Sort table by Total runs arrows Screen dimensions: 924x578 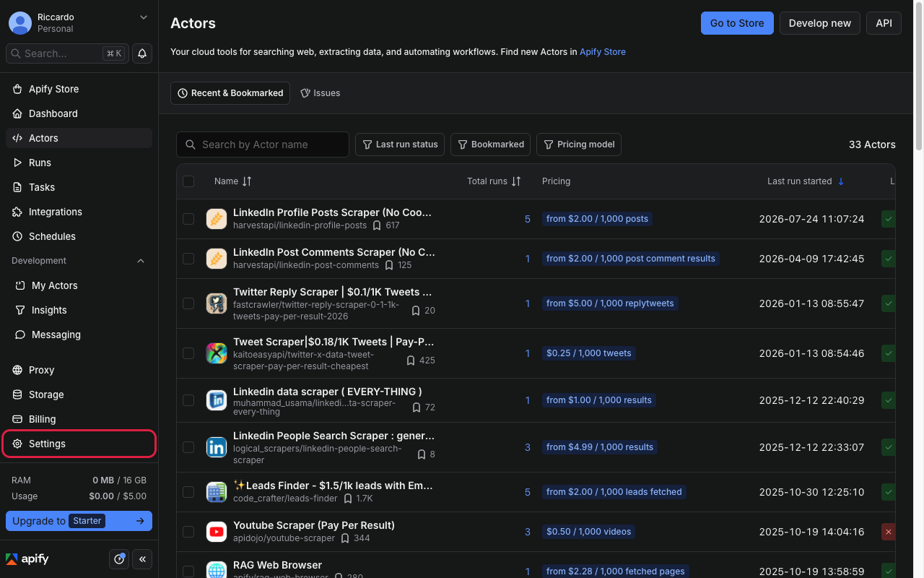point(516,181)
